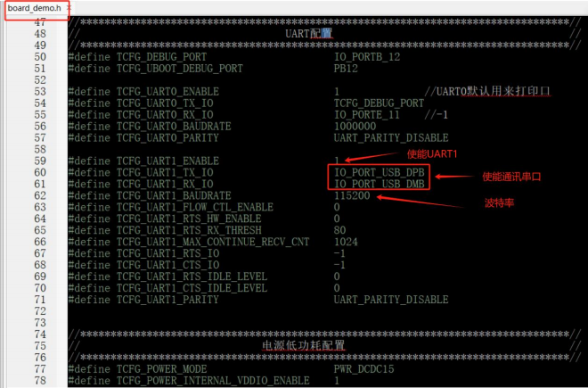
Task: Select the IO_PORTB_12 value
Action: pyautogui.click(x=367, y=57)
